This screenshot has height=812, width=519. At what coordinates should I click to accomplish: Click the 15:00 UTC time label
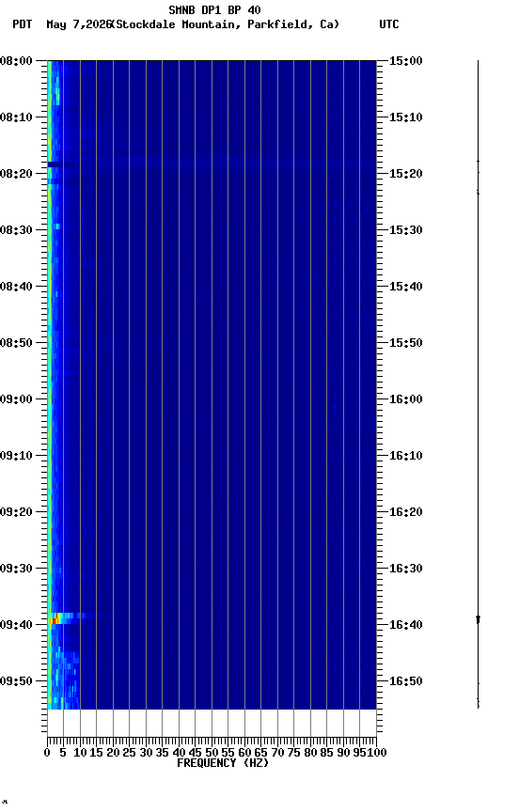(x=406, y=61)
